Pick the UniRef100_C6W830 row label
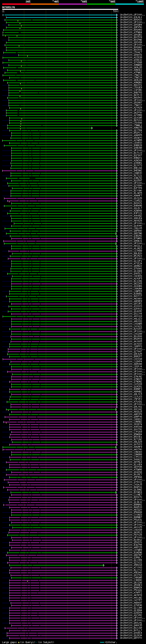 tap(131, 173)
